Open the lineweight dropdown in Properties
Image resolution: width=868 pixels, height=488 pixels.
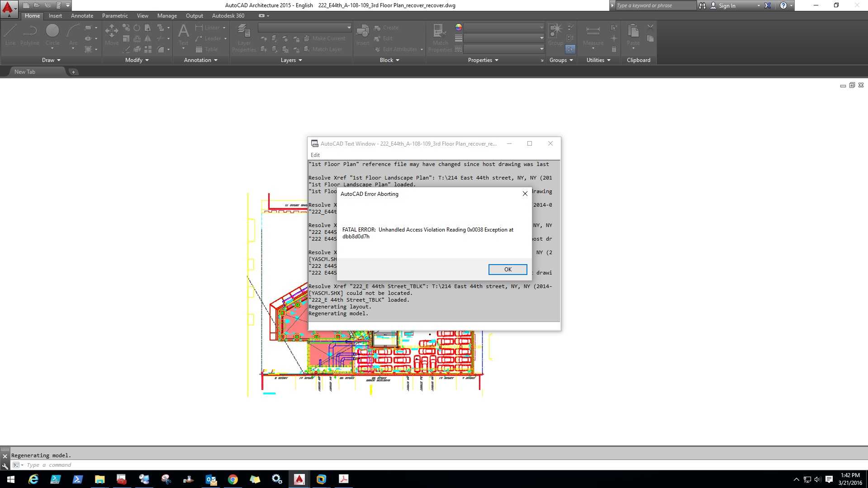(504, 38)
